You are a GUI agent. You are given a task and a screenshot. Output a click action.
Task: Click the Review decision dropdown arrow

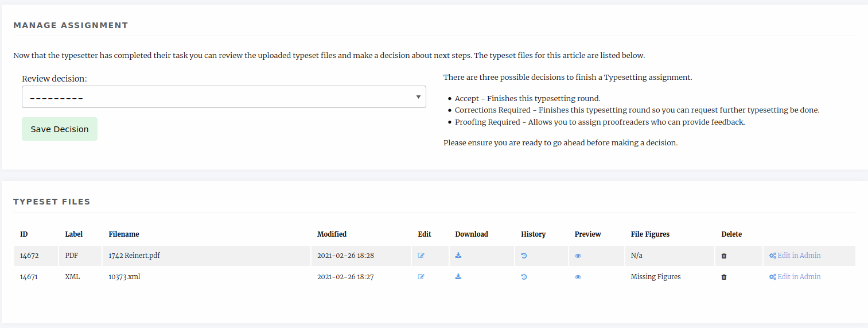418,97
